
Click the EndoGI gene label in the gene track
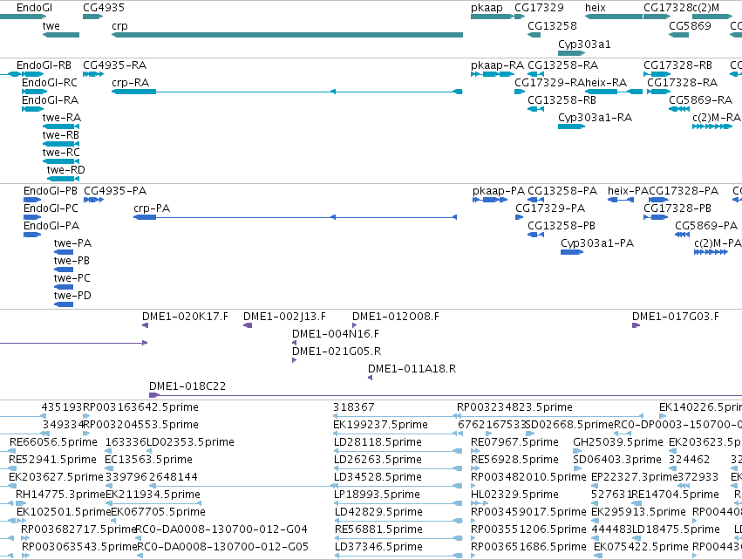[34, 8]
